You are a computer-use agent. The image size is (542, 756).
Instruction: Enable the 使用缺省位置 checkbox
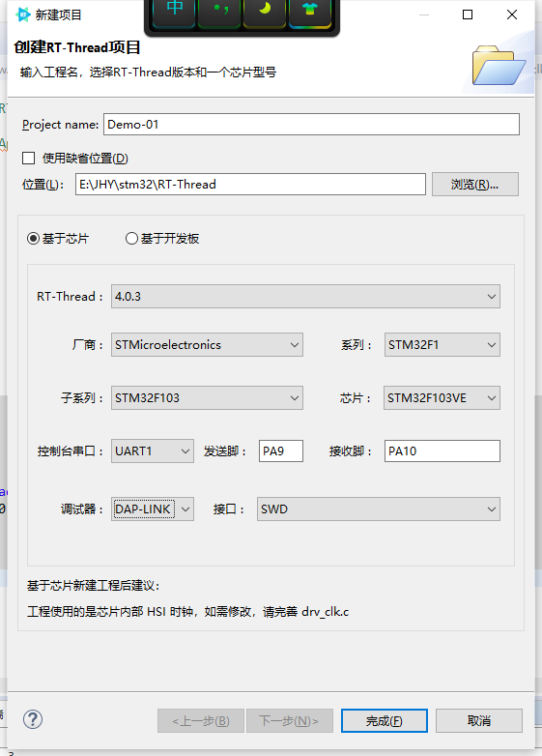click(29, 159)
